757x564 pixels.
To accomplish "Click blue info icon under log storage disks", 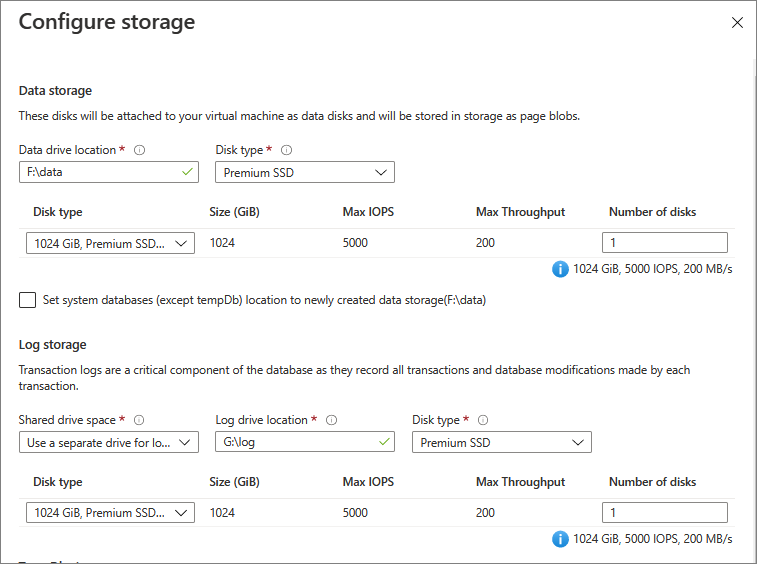I will point(561,539).
